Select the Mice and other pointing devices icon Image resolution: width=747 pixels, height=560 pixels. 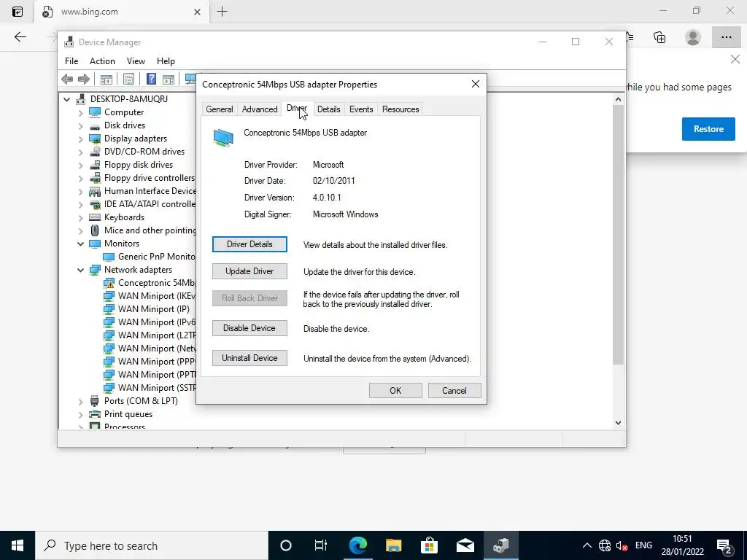pyautogui.click(x=95, y=230)
